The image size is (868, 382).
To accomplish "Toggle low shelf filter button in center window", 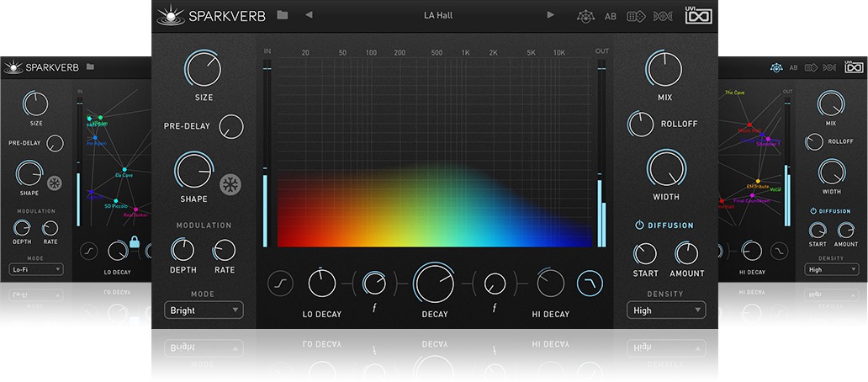I will [280, 284].
